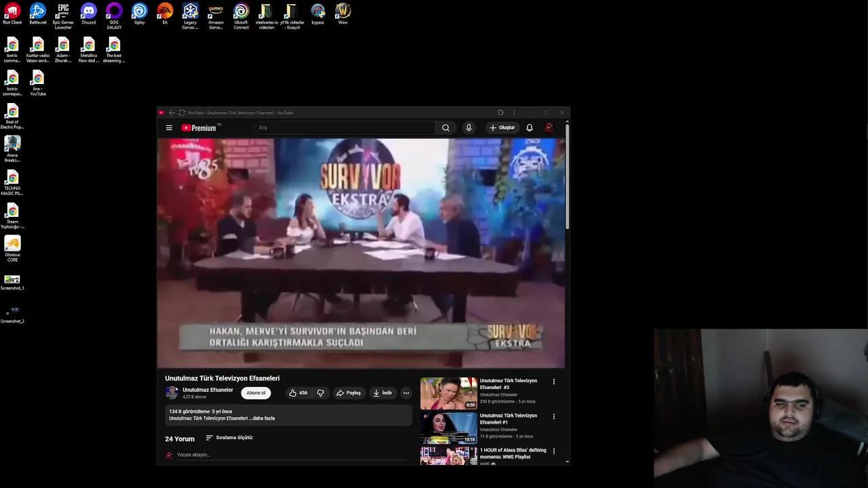The width and height of the screenshot is (868, 488).
Task: Click the Yorum ekleyin comment field
Action: (x=292, y=455)
